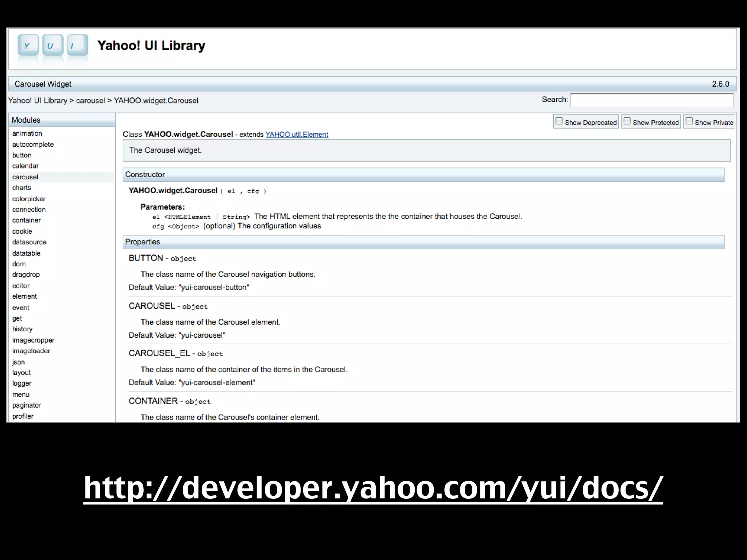Select the carousel breadcrumb link
This screenshot has height=560, width=747.
coord(90,101)
